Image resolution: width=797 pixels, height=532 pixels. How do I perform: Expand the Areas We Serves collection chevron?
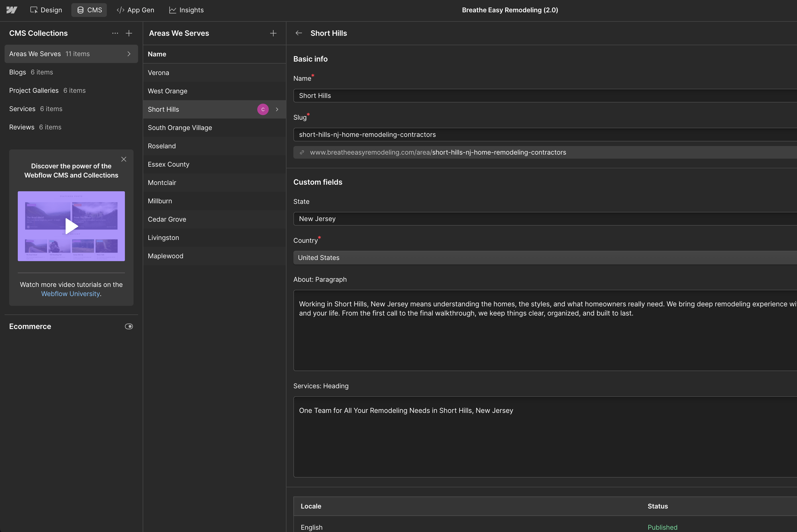pos(129,54)
